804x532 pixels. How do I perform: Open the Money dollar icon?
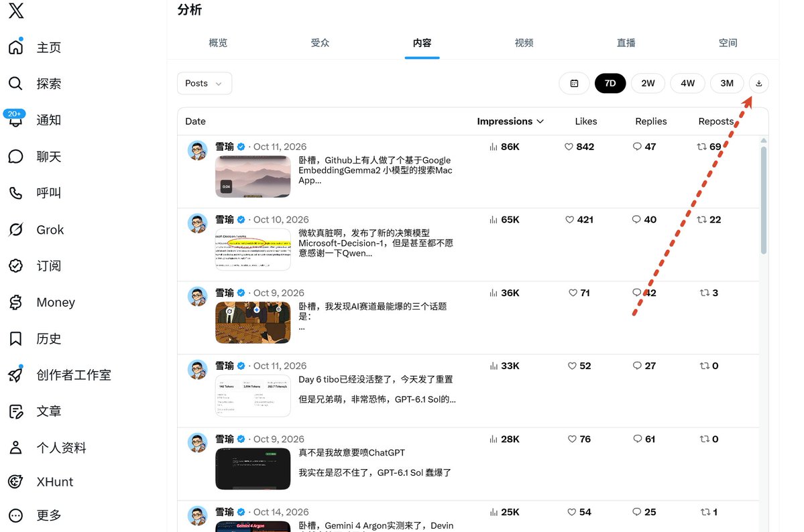(16, 302)
